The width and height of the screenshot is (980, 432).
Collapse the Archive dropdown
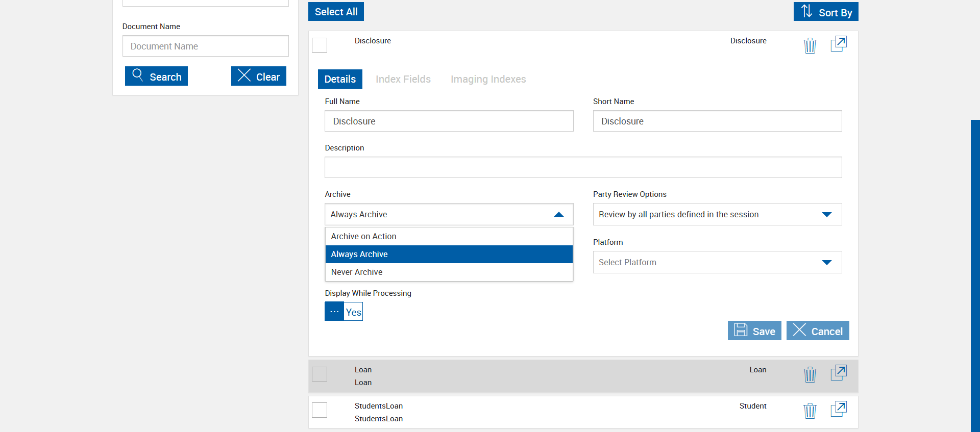point(558,215)
